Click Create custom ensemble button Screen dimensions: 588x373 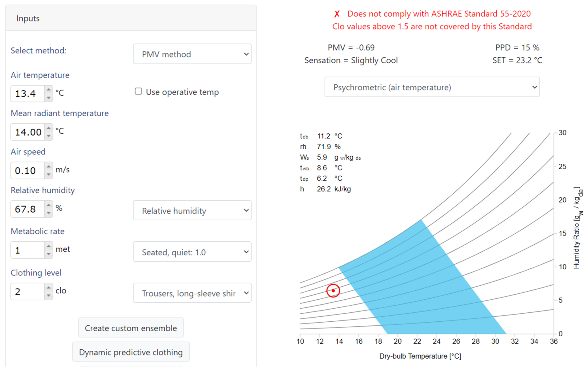point(131,328)
